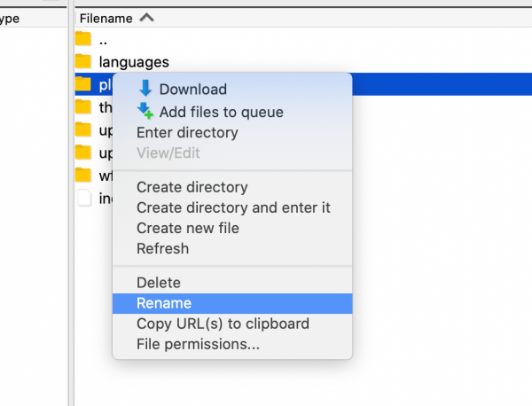Open File permissions... dialog
Screen dimensions: 532x406
[x=232, y=344]
